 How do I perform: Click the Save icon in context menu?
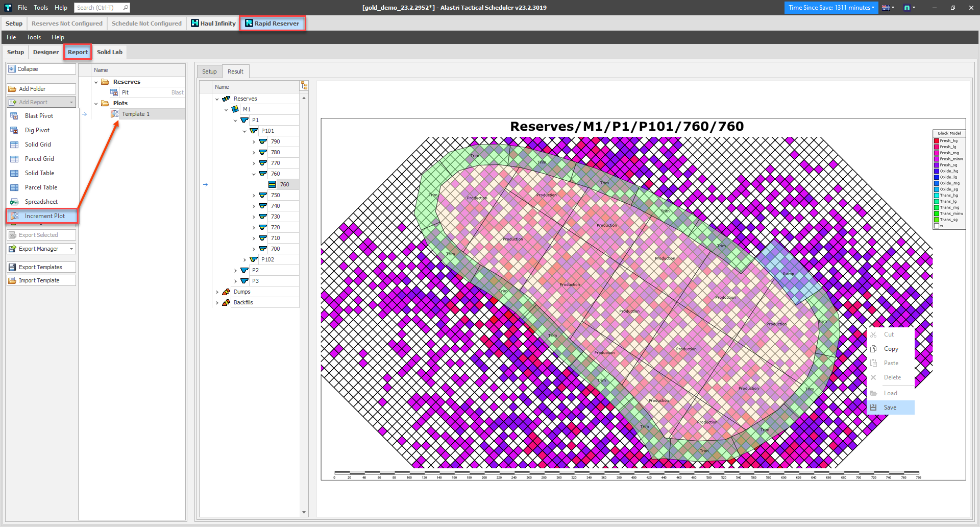[873, 408]
